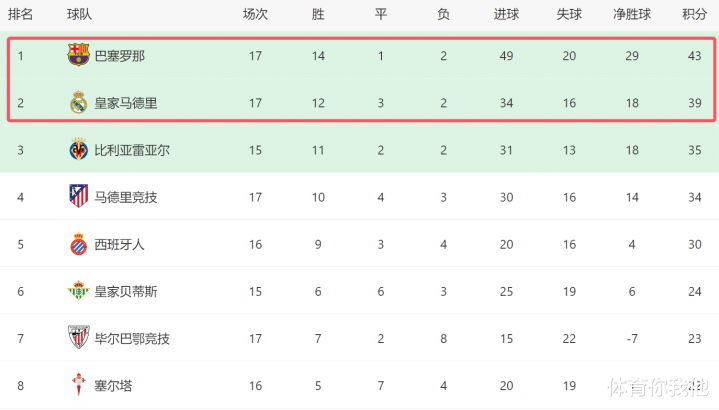The width and height of the screenshot is (719, 410).
Task: Open the 马德里竞技 team page
Action: click(x=126, y=197)
